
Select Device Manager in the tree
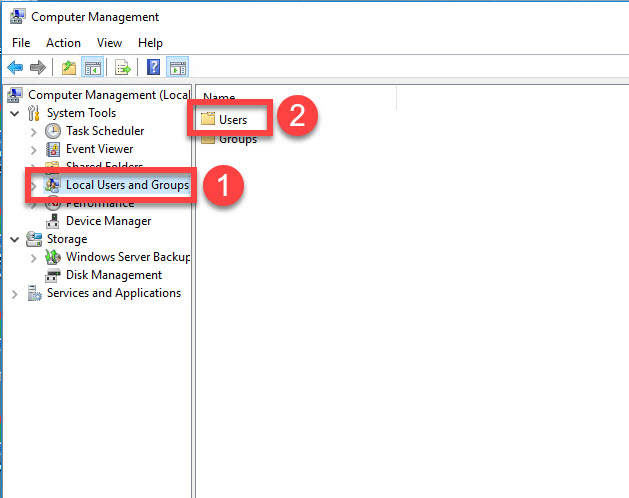108,221
